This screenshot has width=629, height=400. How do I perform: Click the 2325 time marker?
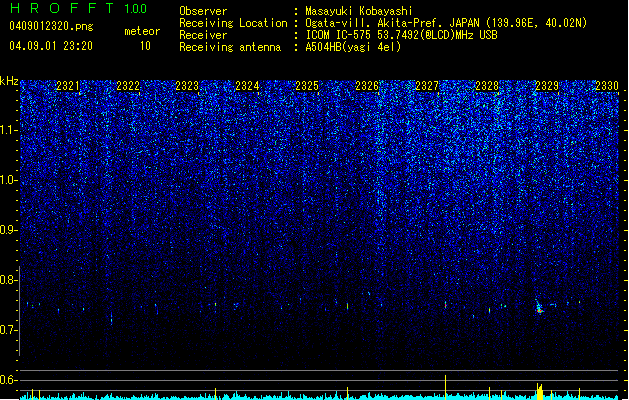coord(307,86)
